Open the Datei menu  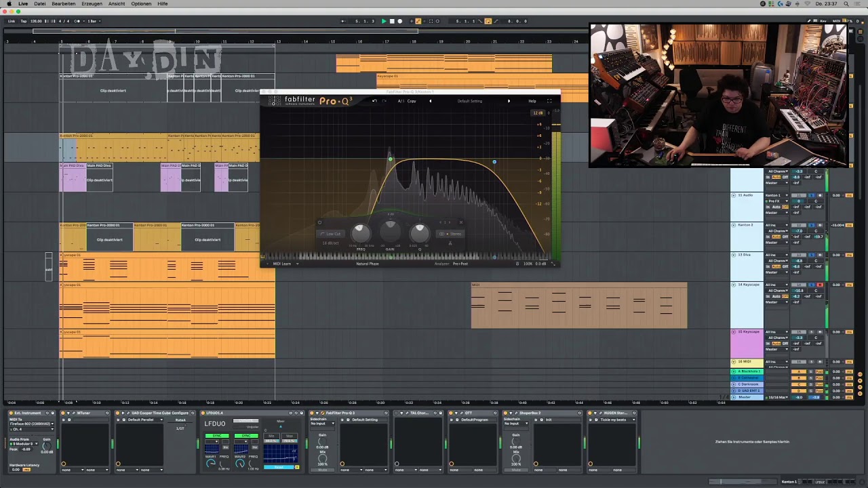[40, 4]
